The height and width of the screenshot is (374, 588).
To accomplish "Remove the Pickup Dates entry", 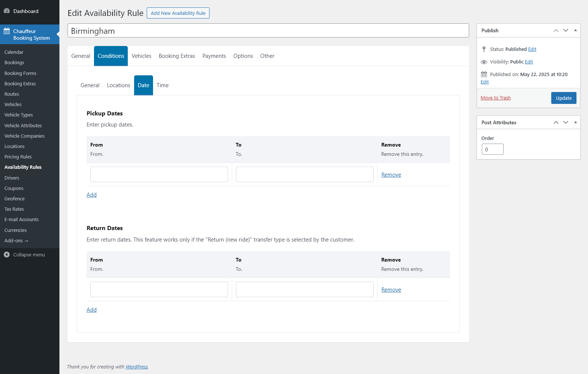I will click(391, 175).
